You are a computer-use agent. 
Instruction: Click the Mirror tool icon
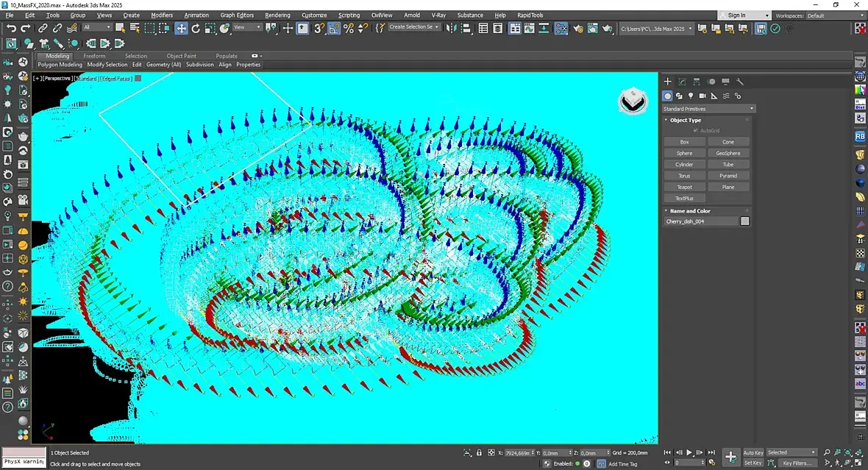[x=451, y=28]
